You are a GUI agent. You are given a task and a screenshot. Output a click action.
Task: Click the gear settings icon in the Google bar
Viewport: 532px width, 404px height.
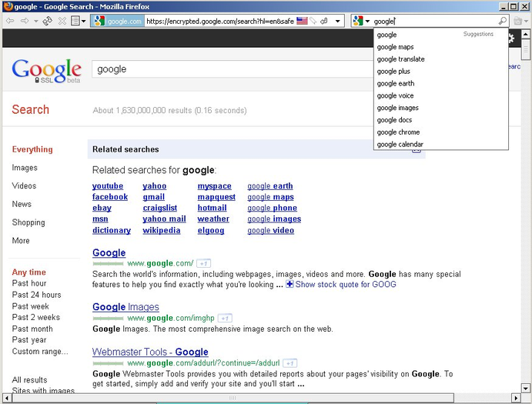(511, 38)
